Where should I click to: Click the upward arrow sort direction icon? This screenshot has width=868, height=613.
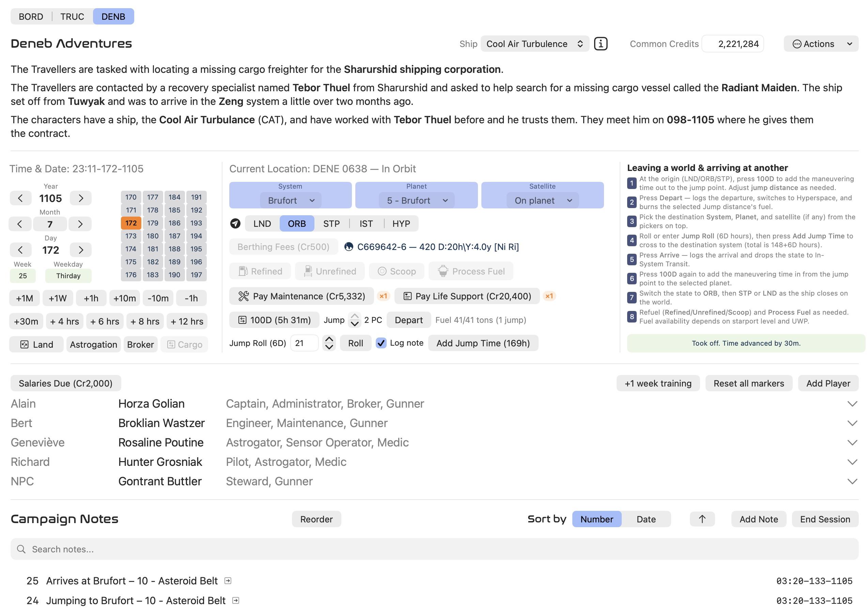click(x=702, y=519)
